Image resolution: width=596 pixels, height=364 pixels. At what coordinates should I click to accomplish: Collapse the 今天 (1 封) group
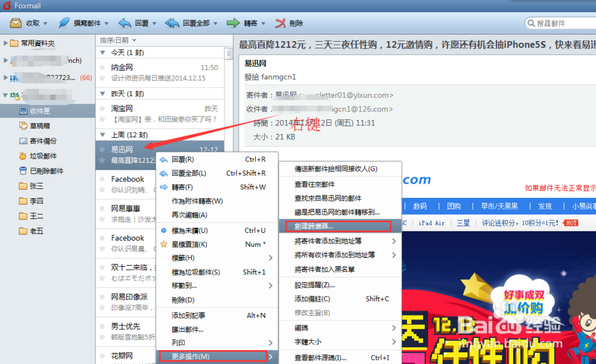[x=103, y=52]
